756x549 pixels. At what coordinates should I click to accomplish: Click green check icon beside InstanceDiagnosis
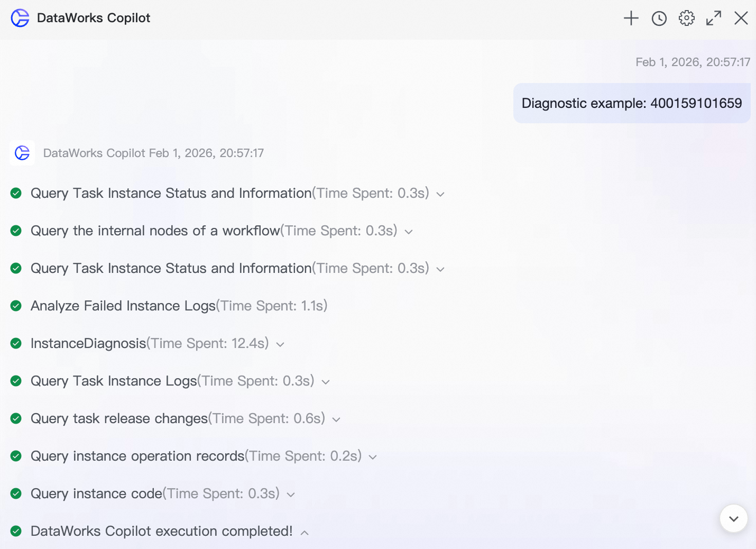[x=16, y=343]
